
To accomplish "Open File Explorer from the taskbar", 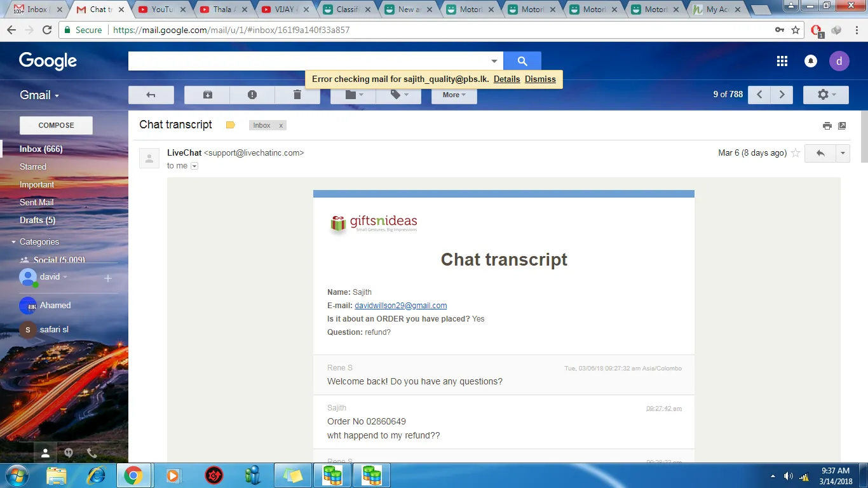I will (57, 475).
